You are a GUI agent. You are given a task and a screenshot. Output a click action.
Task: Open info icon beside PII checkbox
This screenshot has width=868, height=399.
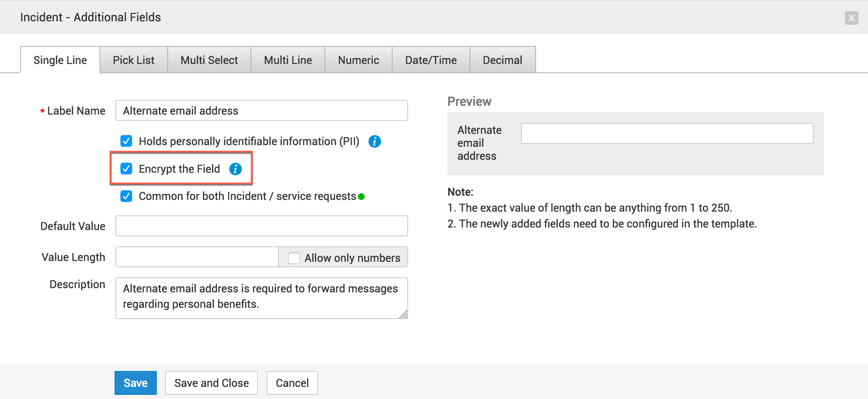coord(375,141)
